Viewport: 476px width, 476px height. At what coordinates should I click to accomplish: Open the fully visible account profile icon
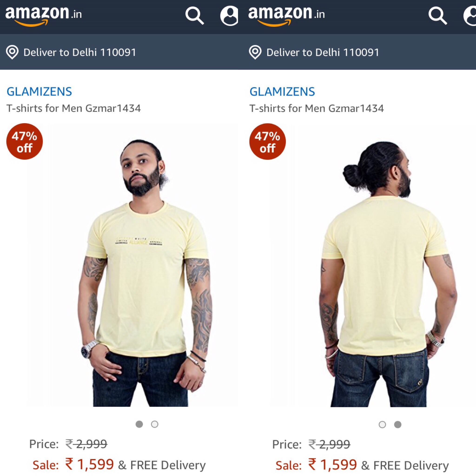pos(229,16)
